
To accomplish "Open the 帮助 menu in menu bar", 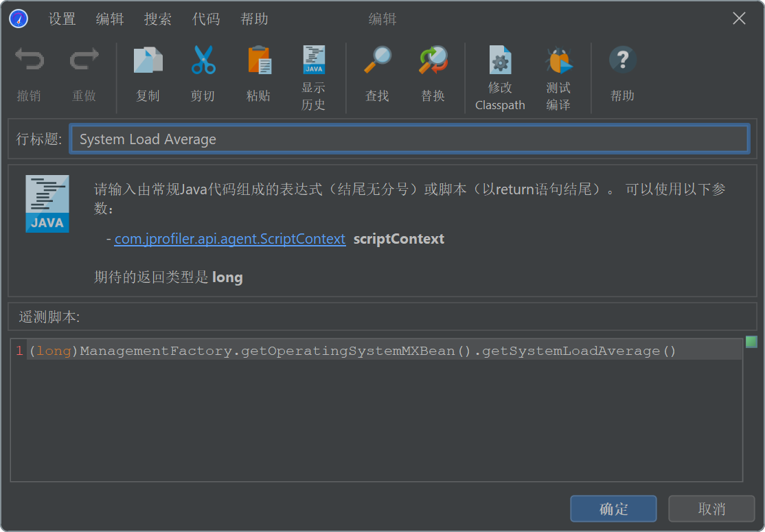I will (x=254, y=19).
